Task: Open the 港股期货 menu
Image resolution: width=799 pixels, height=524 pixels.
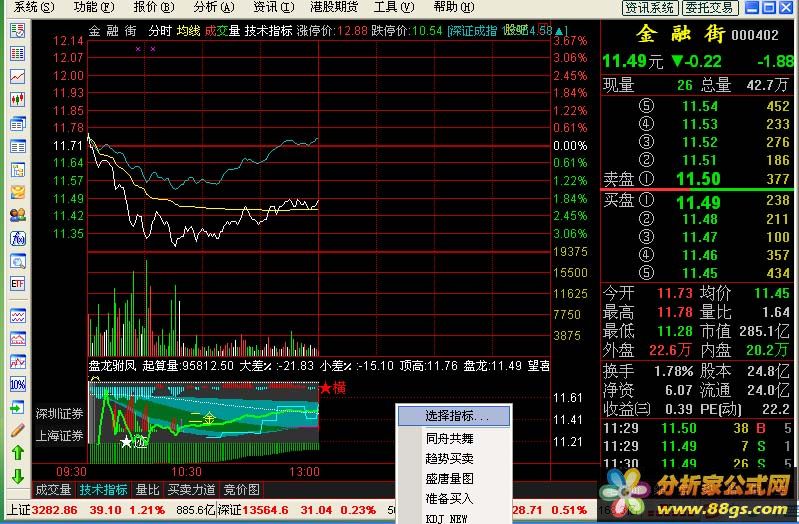Action: pos(334,7)
